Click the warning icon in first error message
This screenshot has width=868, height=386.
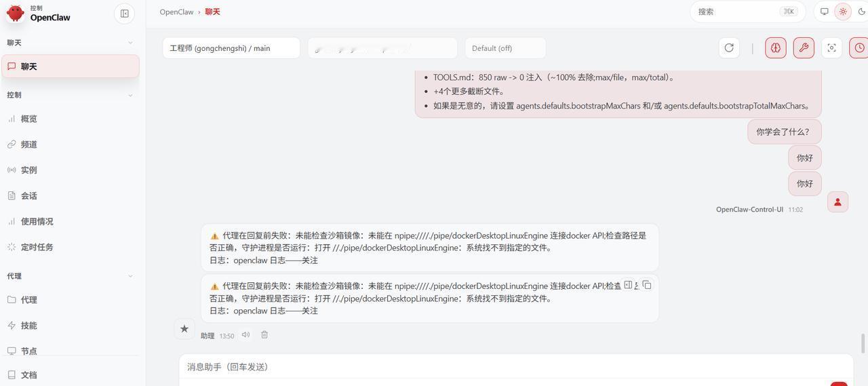pyautogui.click(x=214, y=236)
